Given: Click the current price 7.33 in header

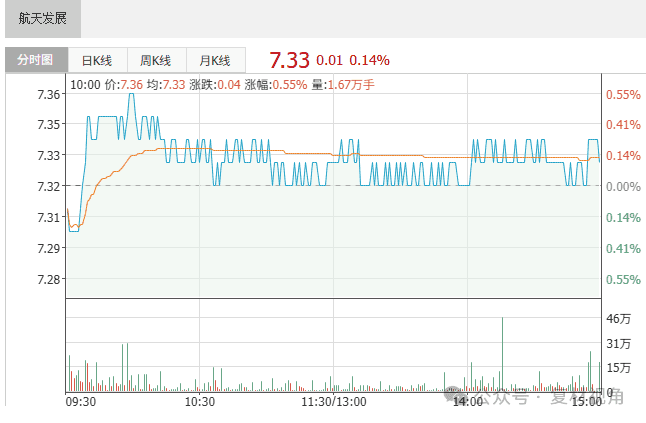Looking at the screenshot, I should click(290, 60).
